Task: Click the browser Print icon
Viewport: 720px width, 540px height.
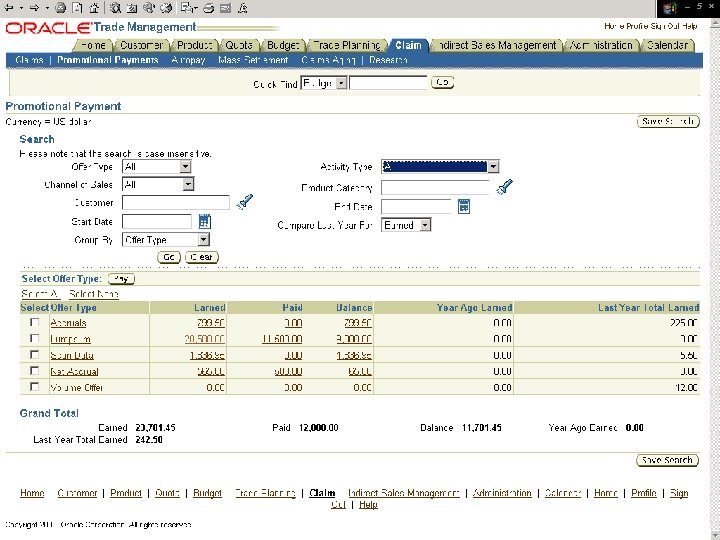Action: tap(208, 8)
